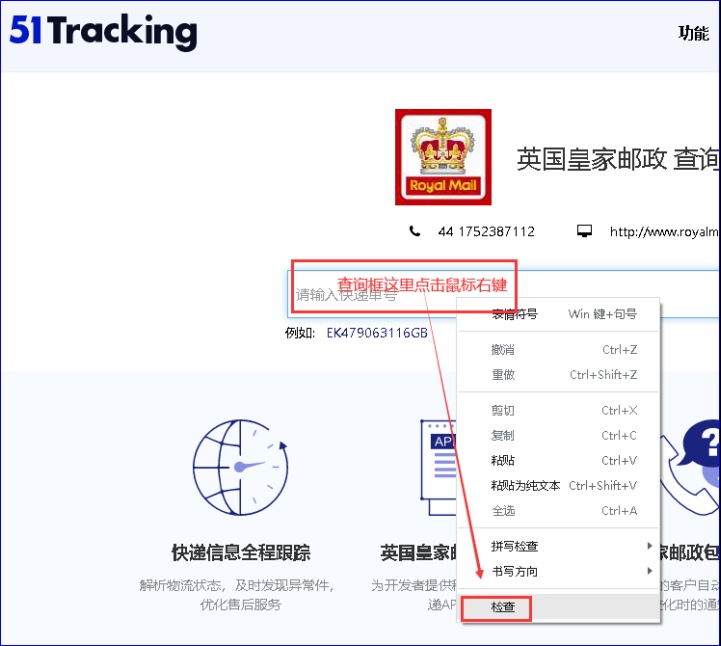Click the 例如: label
Image resolution: width=721 pixels, height=646 pixels.
300,333
